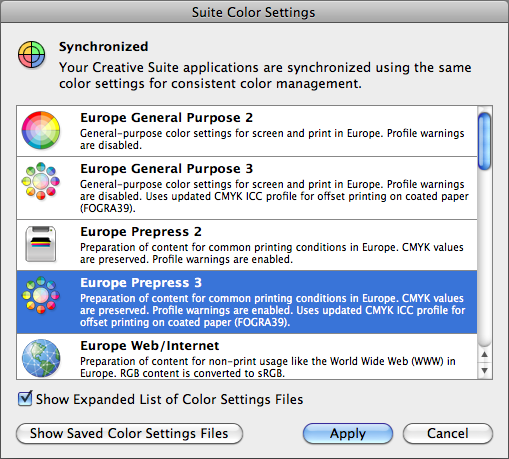The image size is (509, 459).
Task: Select the Europe General Purpose 2 color wheel icon
Action: [41, 130]
